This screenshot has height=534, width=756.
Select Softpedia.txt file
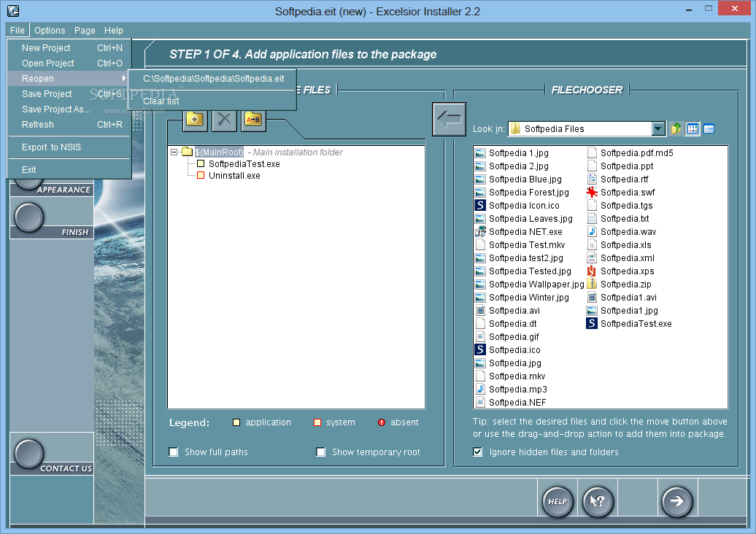point(618,219)
